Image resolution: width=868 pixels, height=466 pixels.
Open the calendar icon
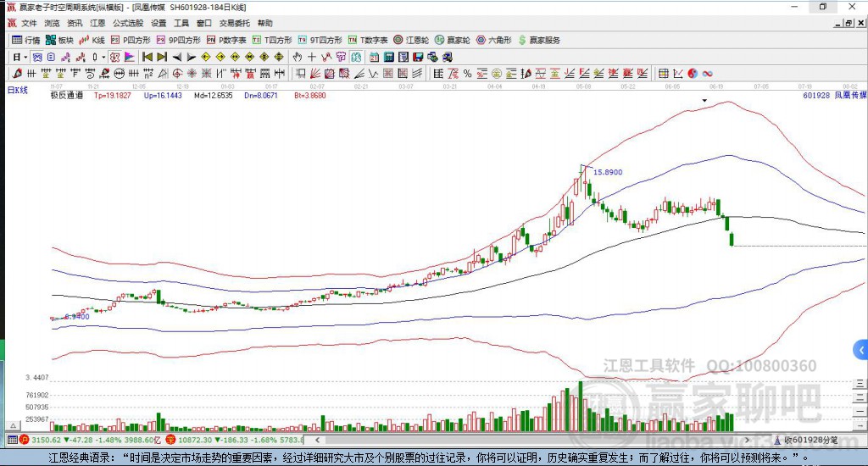pyautogui.click(x=374, y=57)
